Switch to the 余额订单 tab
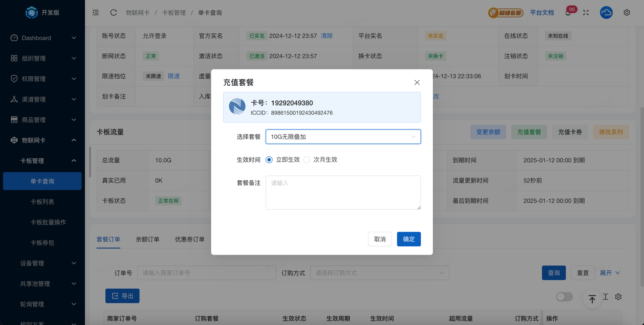 tap(148, 240)
